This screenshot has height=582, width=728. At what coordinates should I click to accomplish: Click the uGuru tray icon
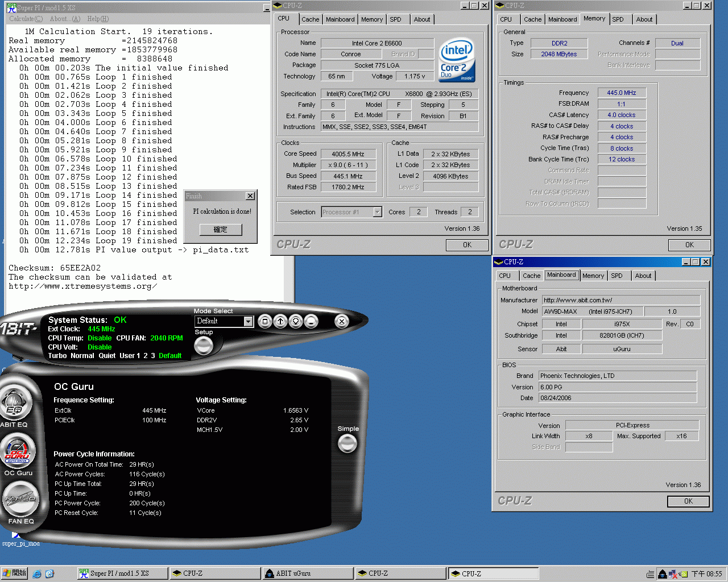tap(662, 574)
